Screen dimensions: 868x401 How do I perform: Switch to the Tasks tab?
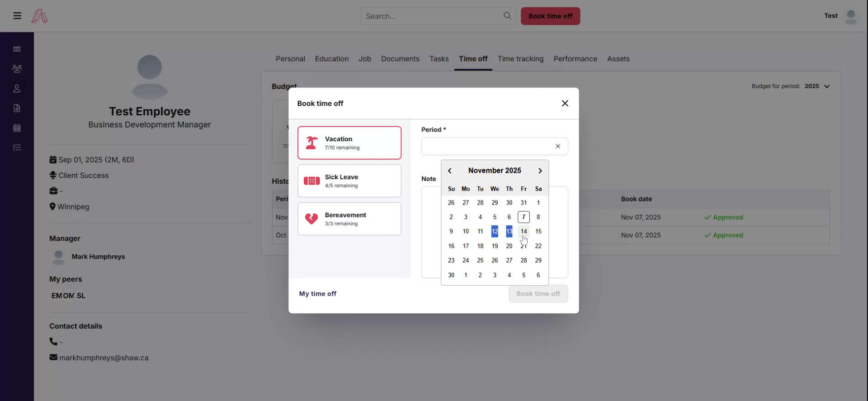439,59
